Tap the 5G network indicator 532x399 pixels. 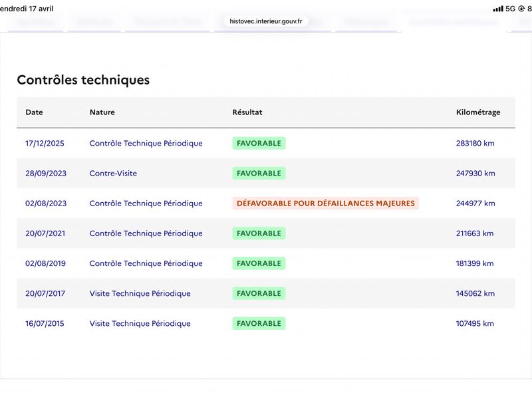510,9
